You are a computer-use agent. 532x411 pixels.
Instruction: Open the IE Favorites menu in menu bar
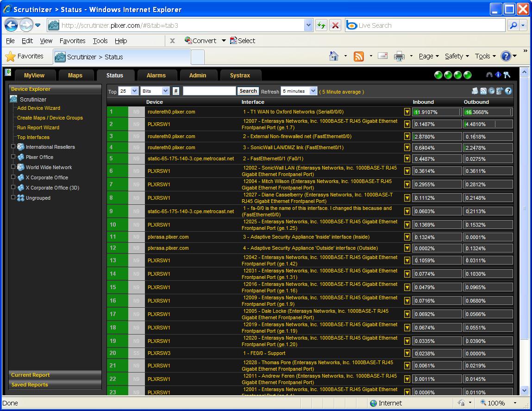tap(72, 41)
